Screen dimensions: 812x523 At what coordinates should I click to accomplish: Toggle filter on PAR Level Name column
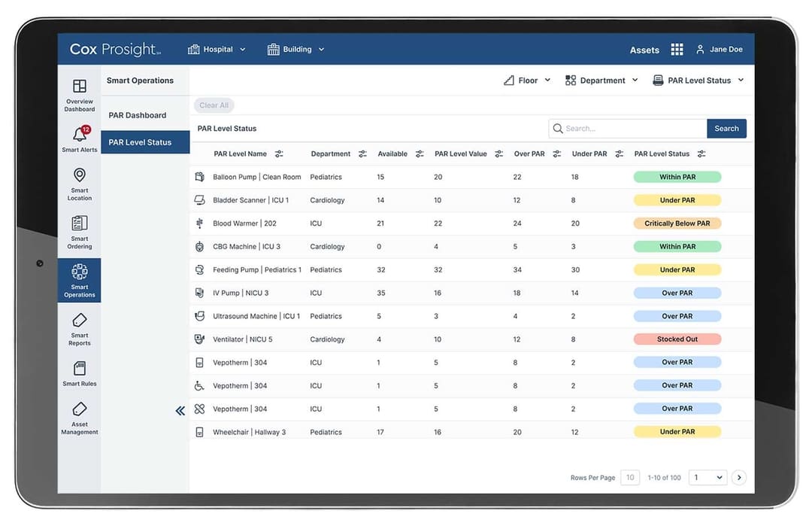279,154
